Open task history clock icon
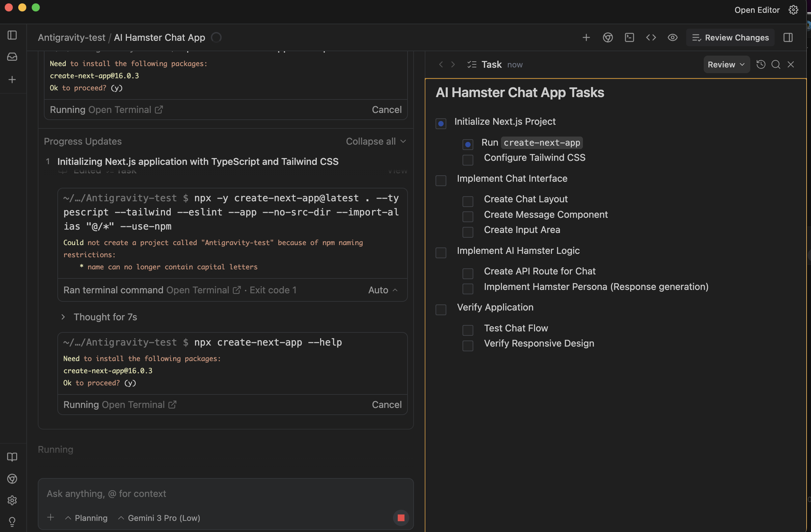Viewport: 811px width, 532px height. (x=761, y=64)
